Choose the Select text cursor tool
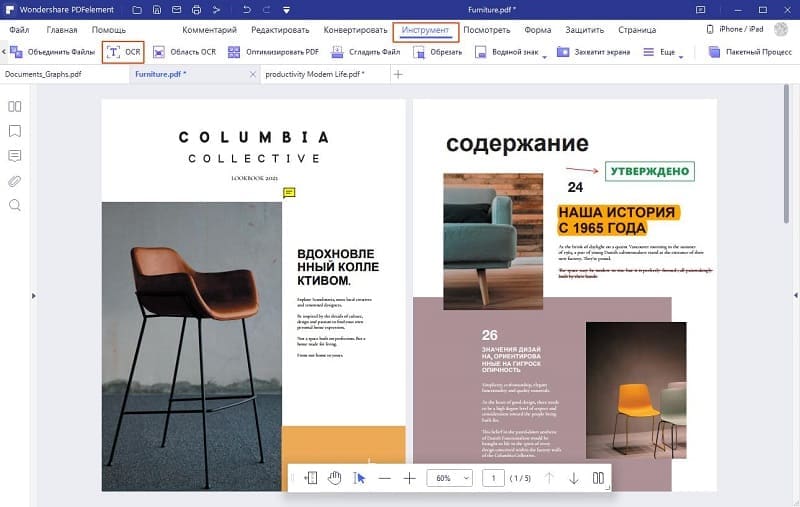800x507 pixels. click(x=359, y=478)
